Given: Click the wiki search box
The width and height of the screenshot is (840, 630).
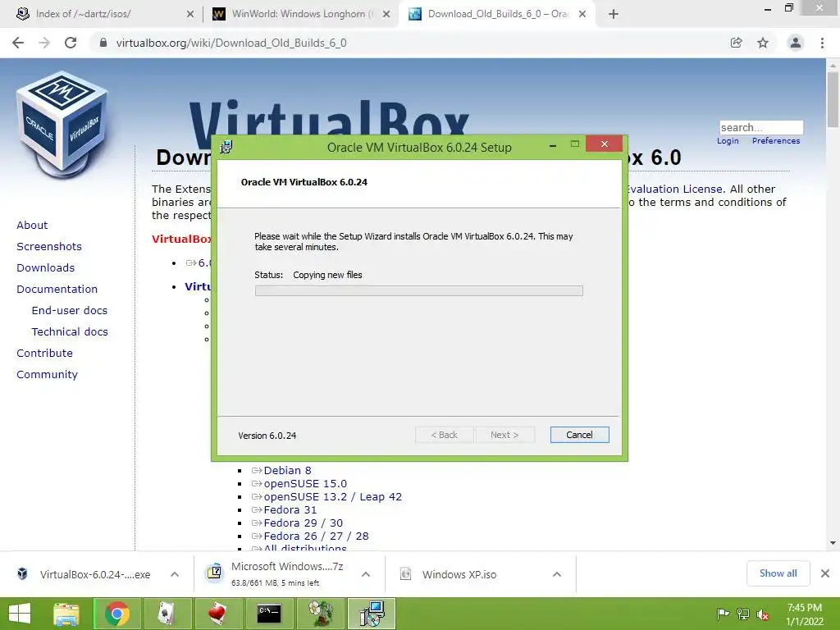Looking at the screenshot, I should coord(761,127).
